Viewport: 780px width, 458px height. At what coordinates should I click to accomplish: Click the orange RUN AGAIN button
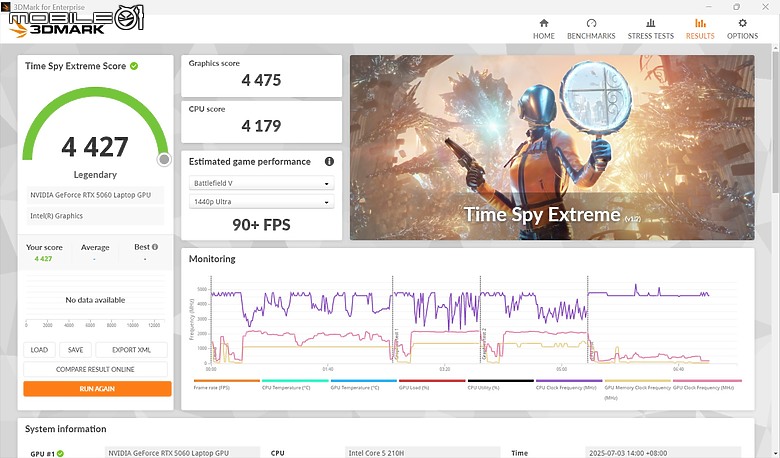pos(97,388)
